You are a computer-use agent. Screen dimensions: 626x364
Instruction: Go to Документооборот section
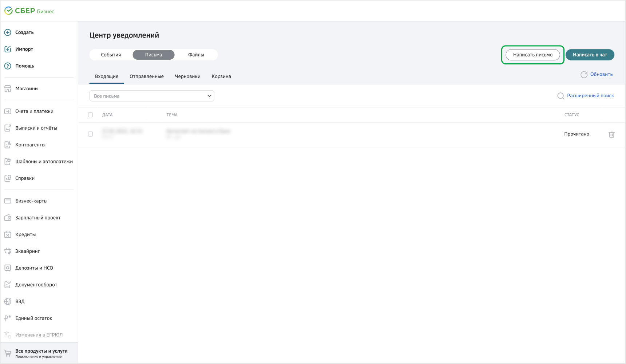(x=36, y=285)
